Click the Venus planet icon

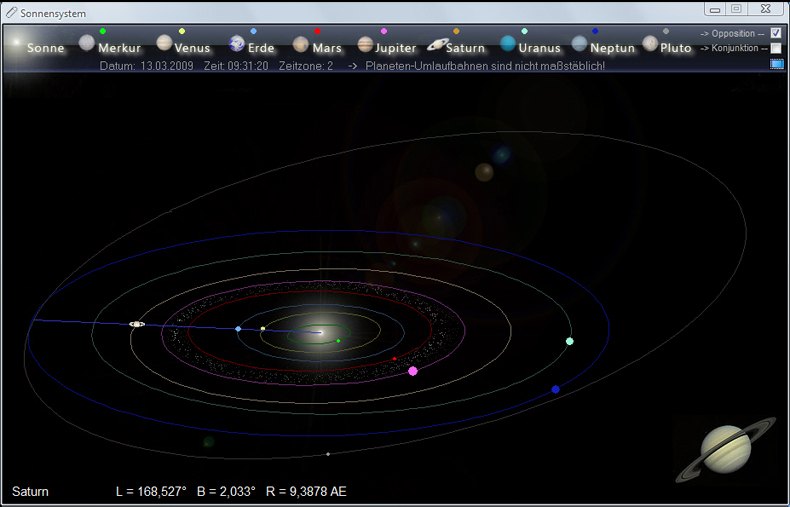[x=164, y=43]
